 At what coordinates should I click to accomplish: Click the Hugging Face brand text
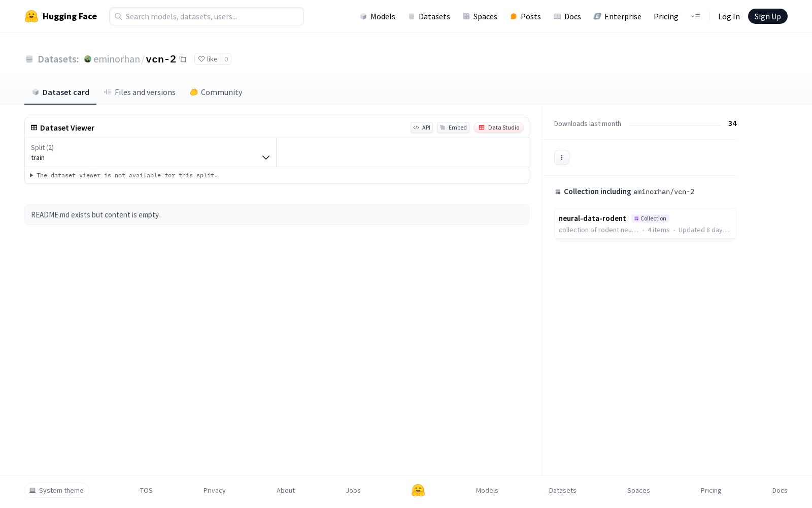[x=70, y=16]
